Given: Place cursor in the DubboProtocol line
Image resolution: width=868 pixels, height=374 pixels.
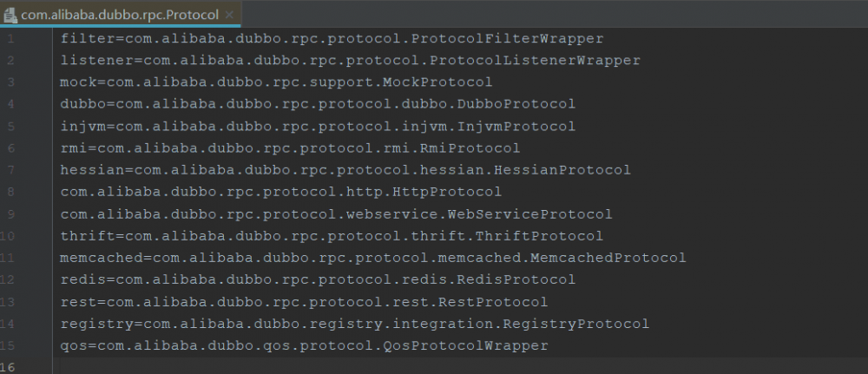Looking at the screenshot, I should point(318,104).
